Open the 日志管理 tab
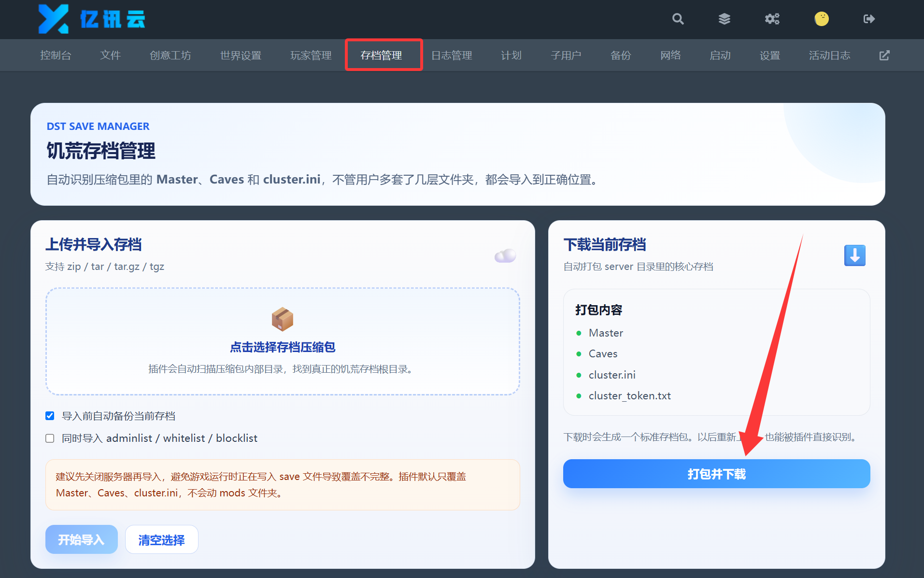 451,56
